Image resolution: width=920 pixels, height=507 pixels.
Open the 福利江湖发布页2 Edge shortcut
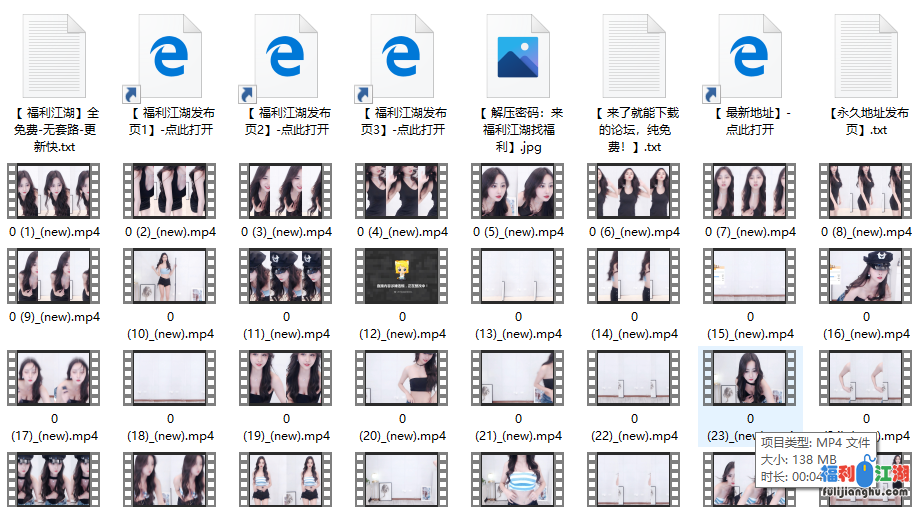(x=287, y=59)
